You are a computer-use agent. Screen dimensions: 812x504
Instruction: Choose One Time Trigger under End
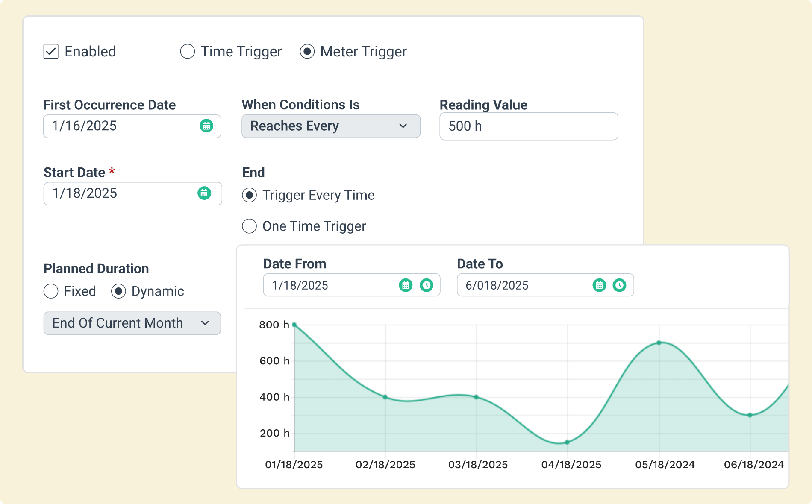[249, 226]
